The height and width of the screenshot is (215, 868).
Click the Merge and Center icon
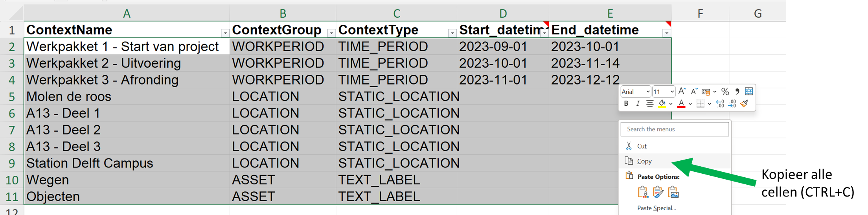(x=749, y=92)
